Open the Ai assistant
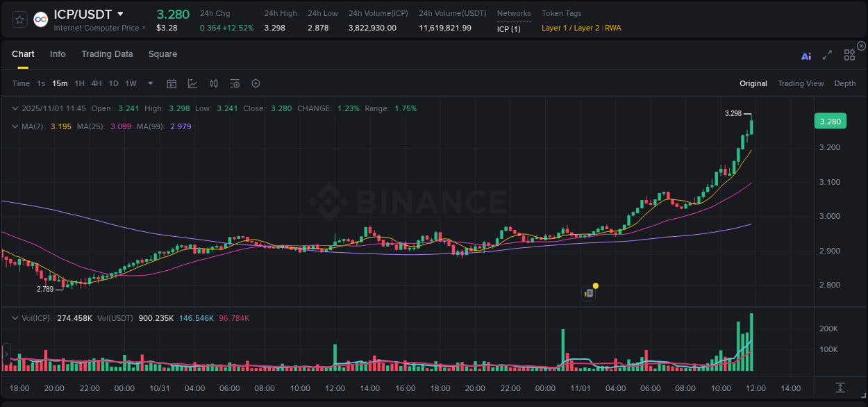 [806, 54]
